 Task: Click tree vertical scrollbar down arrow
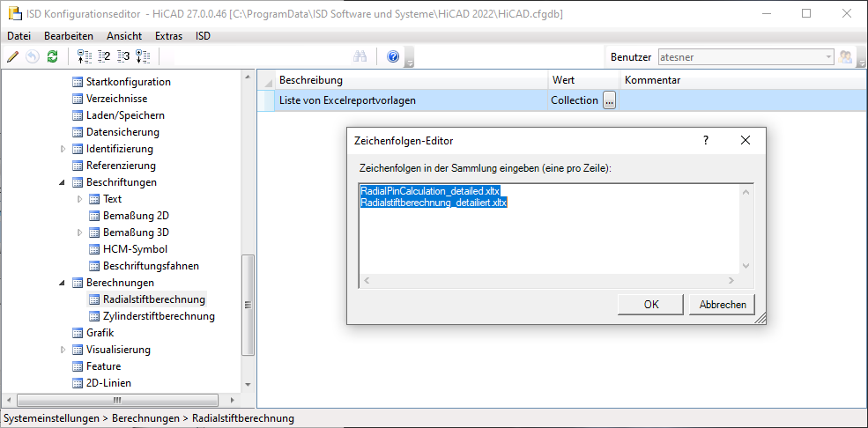pos(248,384)
